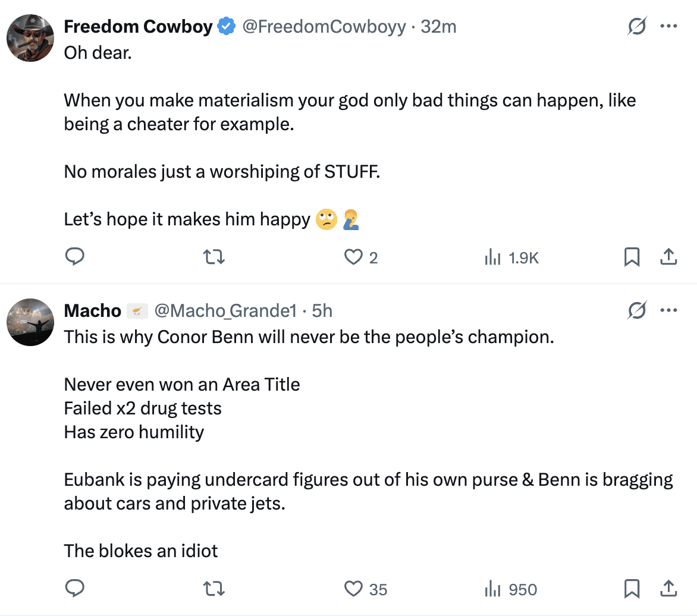Retweet Freedom Cowboy's post
This screenshot has height=616, width=697.
tap(214, 257)
